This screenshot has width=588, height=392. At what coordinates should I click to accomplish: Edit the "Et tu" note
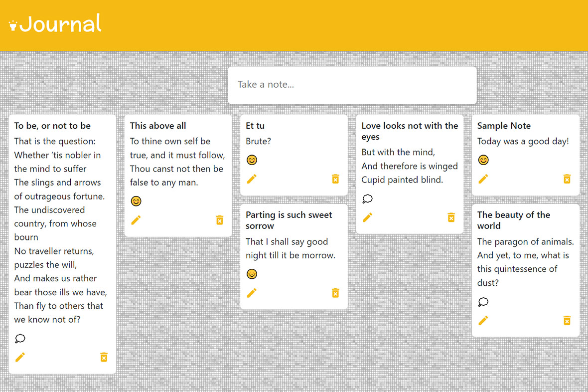(x=252, y=179)
